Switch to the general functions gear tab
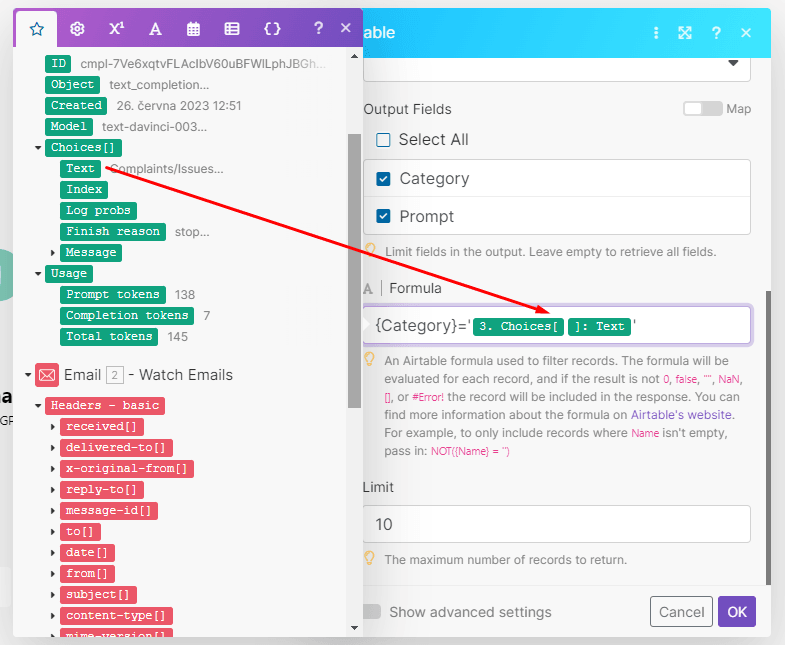Viewport: 785px width, 645px height. tap(77, 29)
